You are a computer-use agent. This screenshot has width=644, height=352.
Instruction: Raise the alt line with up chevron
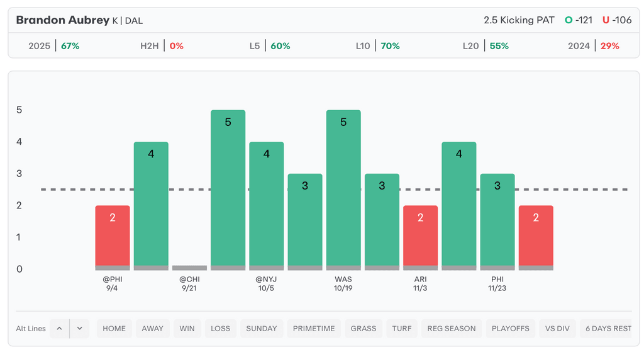click(59, 328)
